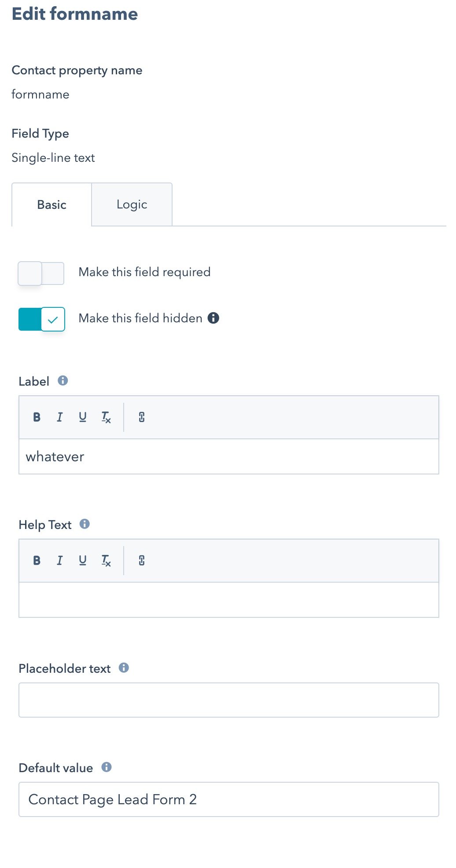Image resolution: width=456 pixels, height=868 pixels.
Task: Click the info icon beside hidden field option
Action: point(213,318)
